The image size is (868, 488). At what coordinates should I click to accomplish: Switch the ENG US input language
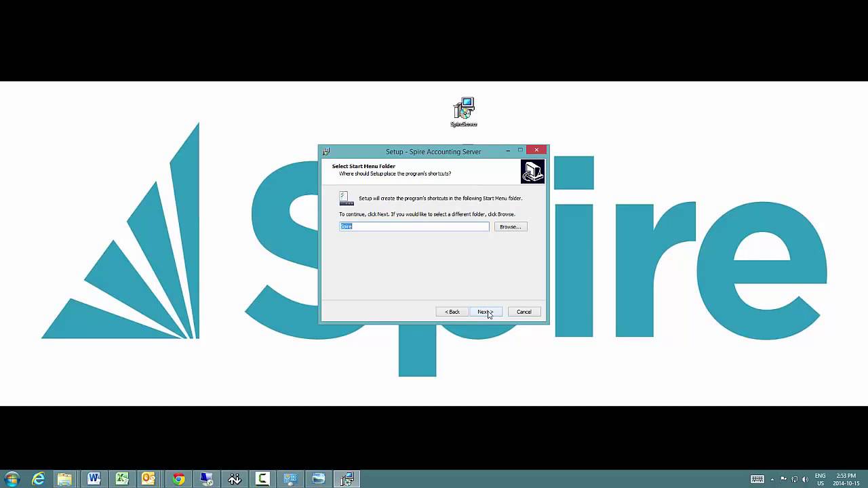click(821, 479)
